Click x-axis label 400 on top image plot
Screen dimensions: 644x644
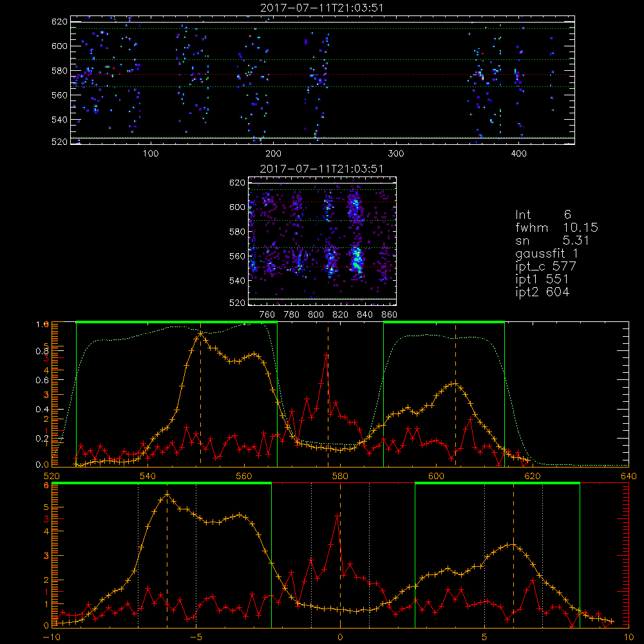(518, 154)
